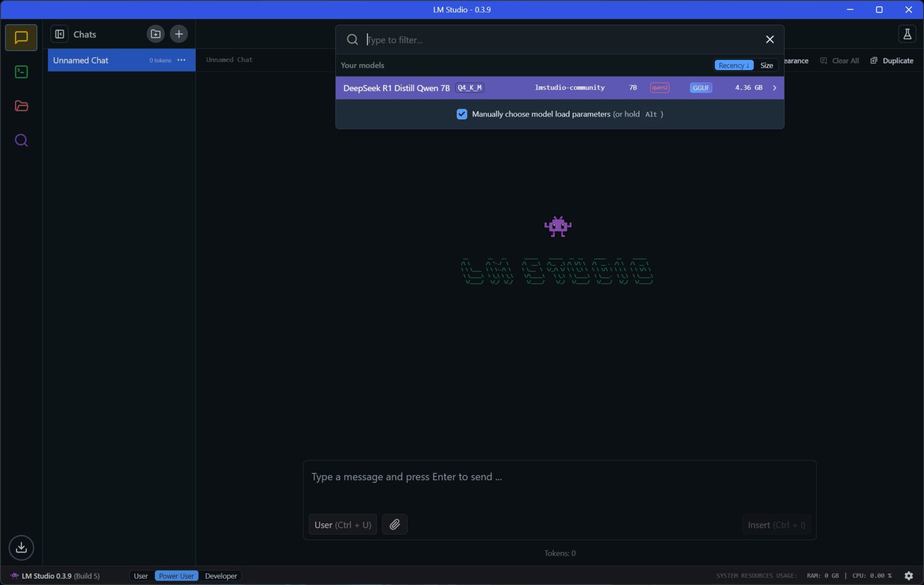Click the magnifier icon in model filter

(x=352, y=39)
